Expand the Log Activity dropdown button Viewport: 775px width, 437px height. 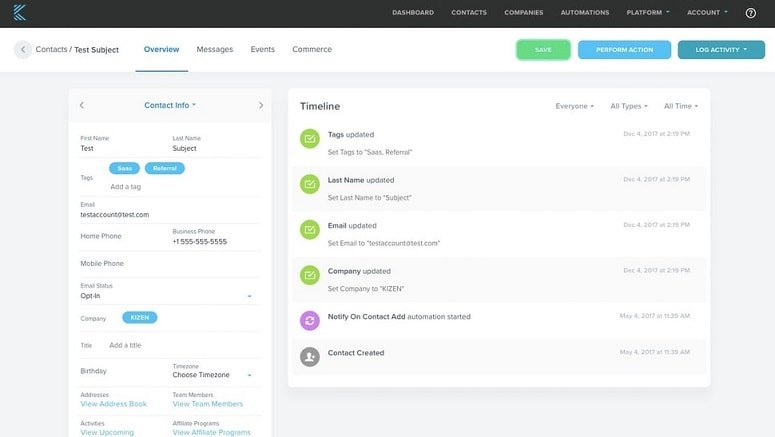(721, 50)
